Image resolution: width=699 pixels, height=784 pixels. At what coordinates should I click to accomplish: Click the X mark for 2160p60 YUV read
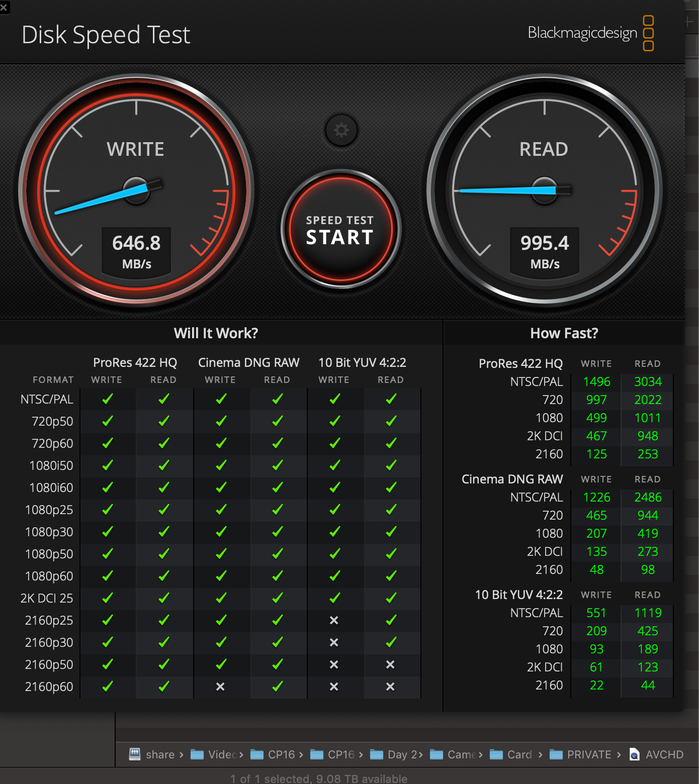390,687
